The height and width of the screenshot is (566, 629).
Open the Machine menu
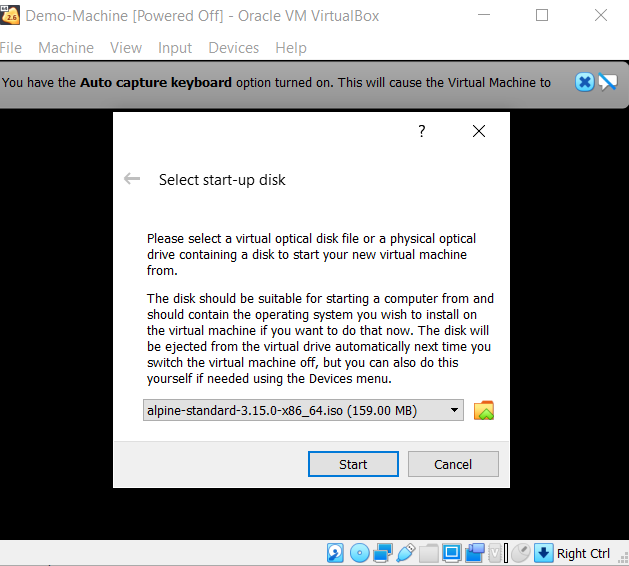[66, 48]
